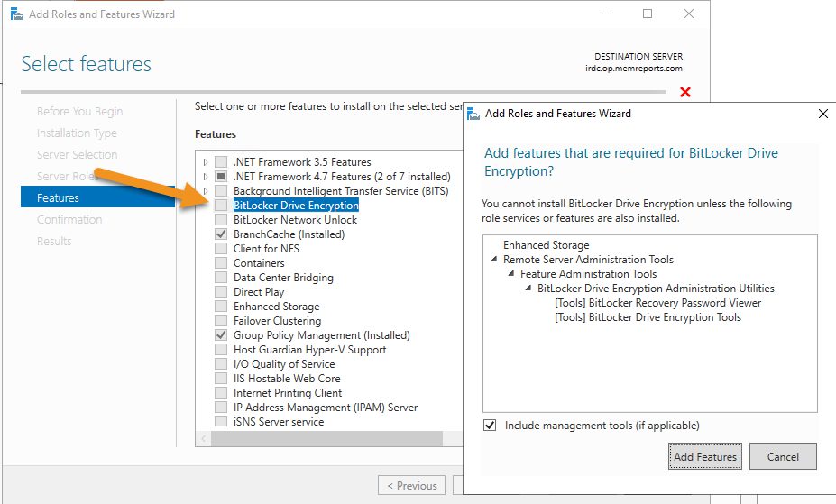This screenshot has height=504, width=836.
Task: Check the Client for NFS checkbox
Action: pyautogui.click(x=221, y=248)
